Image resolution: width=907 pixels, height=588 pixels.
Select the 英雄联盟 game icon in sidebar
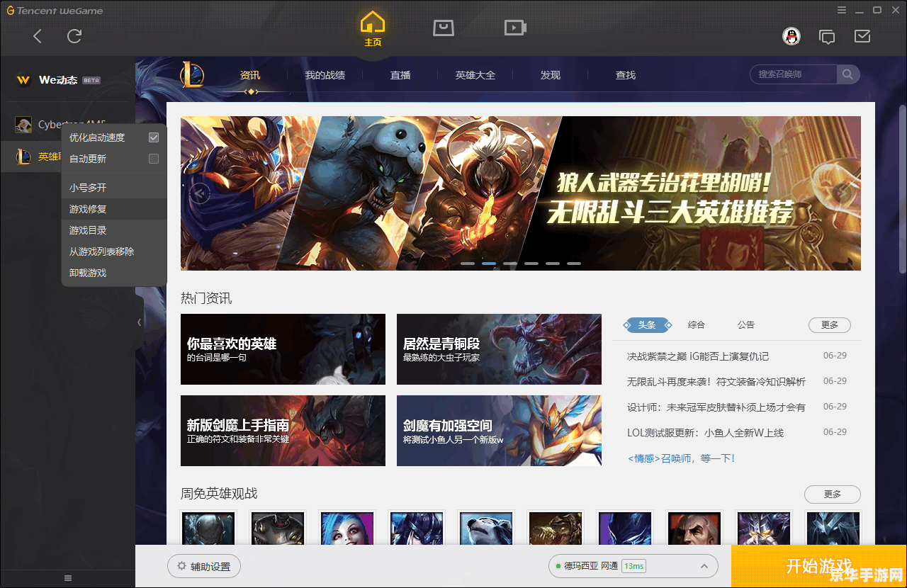tap(23, 157)
